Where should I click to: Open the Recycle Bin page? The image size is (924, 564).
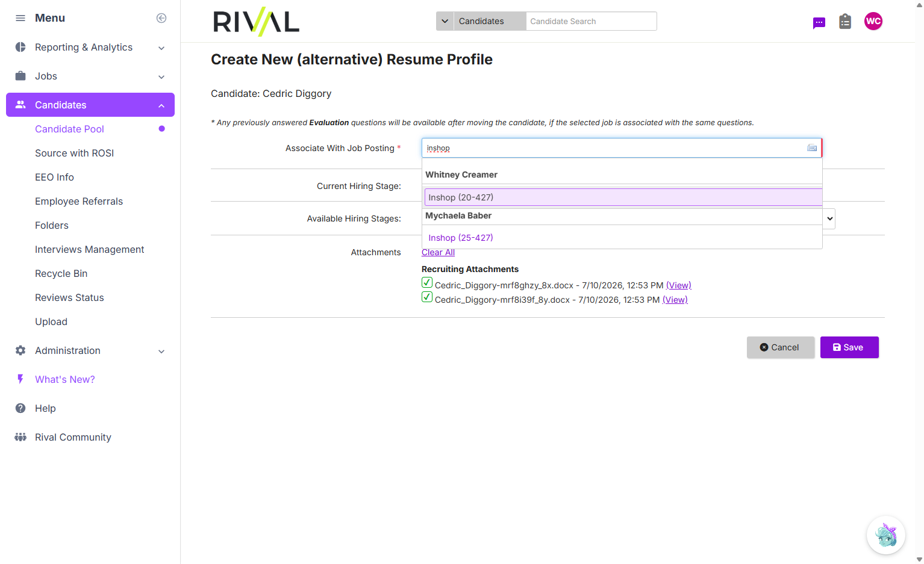[x=61, y=273]
